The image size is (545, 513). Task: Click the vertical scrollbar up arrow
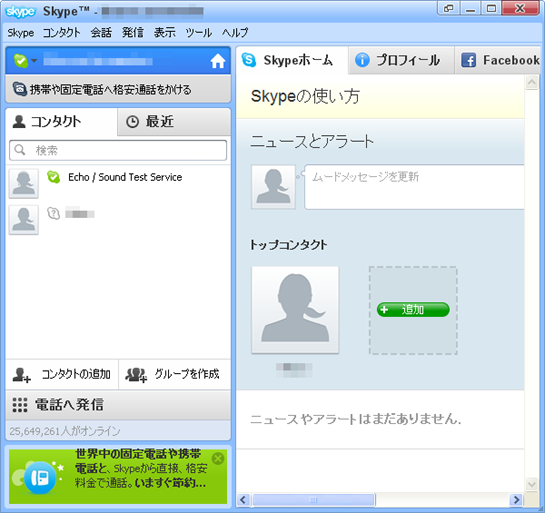(532, 82)
